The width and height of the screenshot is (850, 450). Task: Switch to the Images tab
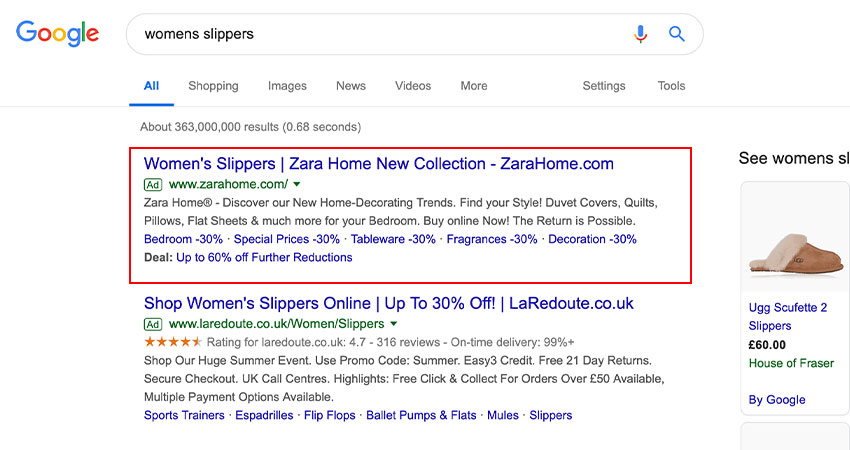(287, 86)
